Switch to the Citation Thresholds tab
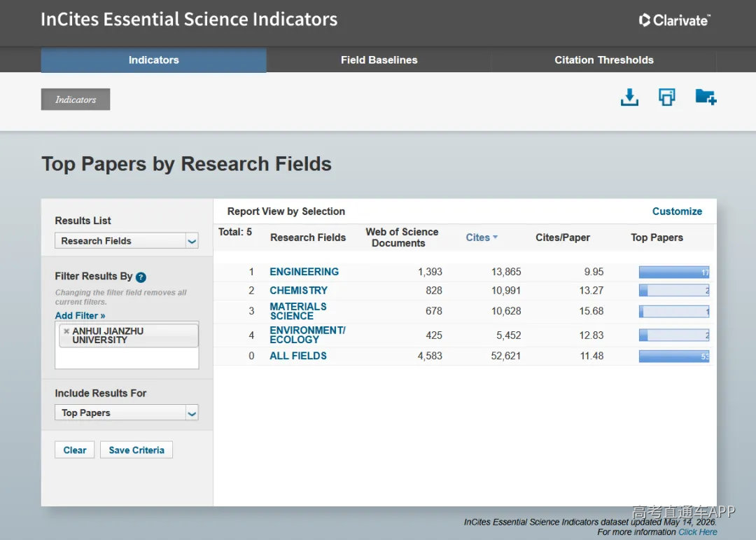Viewport: 756px width, 540px height. pyautogui.click(x=603, y=60)
